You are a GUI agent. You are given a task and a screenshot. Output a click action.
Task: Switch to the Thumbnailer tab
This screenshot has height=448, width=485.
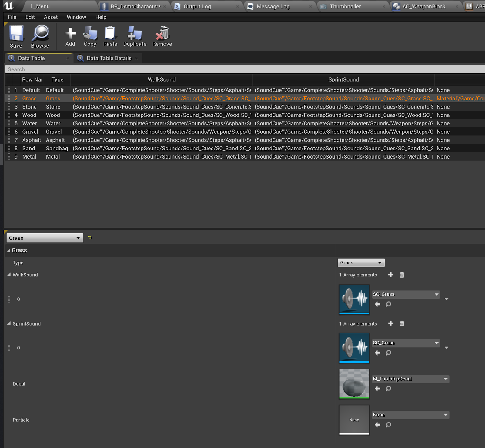[353, 6]
